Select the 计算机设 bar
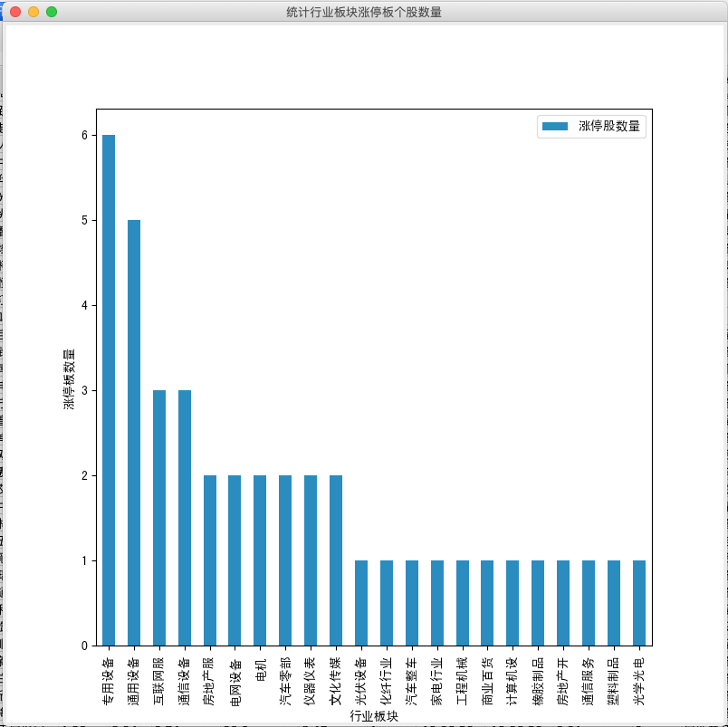 coord(512,603)
